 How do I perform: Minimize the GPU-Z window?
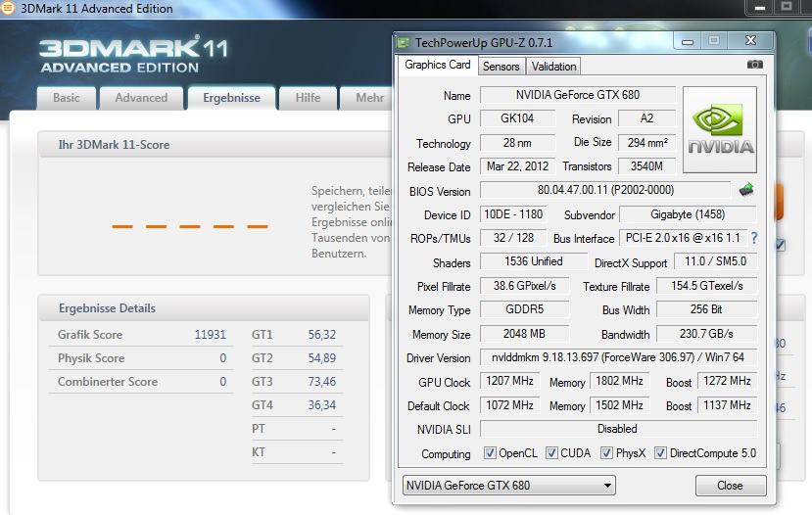point(688,41)
